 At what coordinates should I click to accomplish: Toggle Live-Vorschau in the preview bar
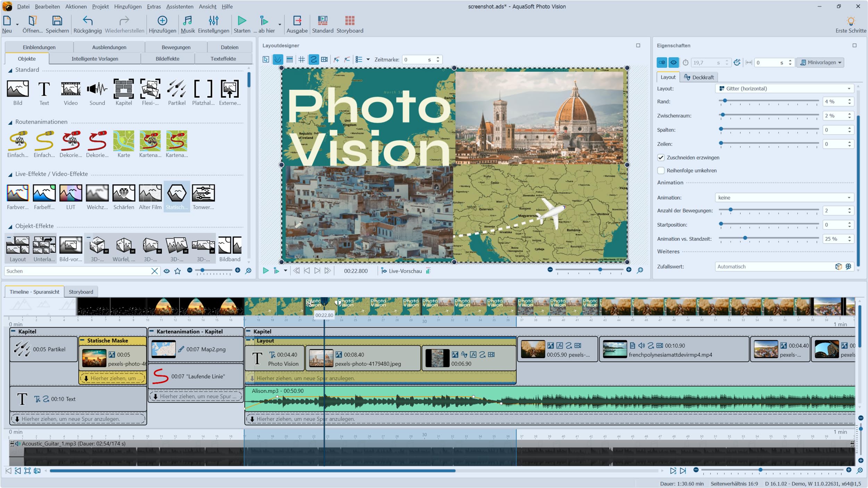pos(401,271)
